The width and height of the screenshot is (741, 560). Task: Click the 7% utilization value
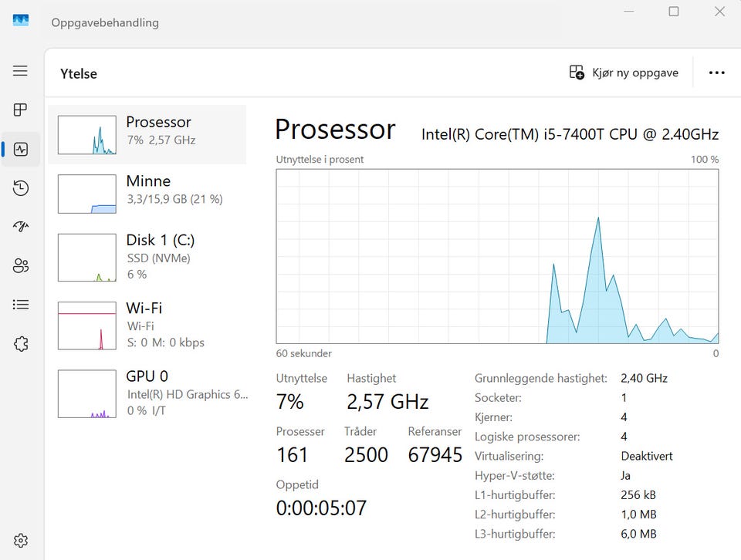tap(289, 402)
